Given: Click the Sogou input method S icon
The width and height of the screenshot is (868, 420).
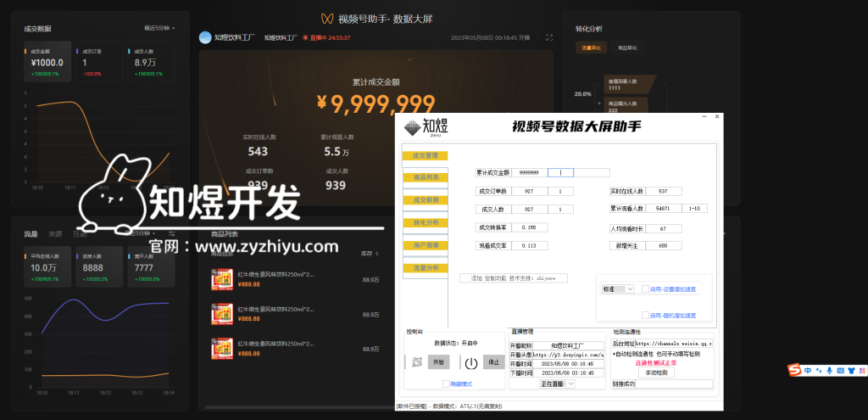Looking at the screenshot, I should (794, 370).
